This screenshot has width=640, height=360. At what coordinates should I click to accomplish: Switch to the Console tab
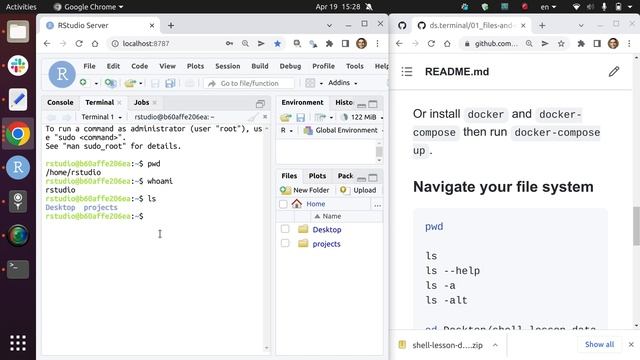(x=60, y=102)
